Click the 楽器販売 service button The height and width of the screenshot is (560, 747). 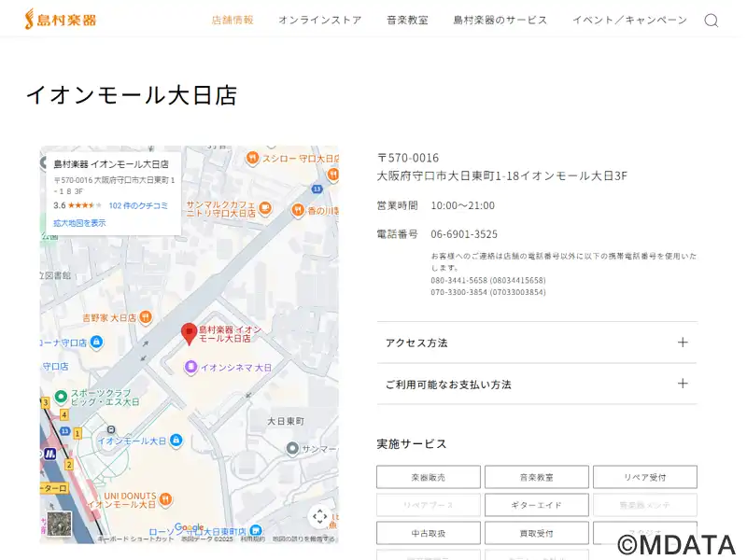[428, 477]
